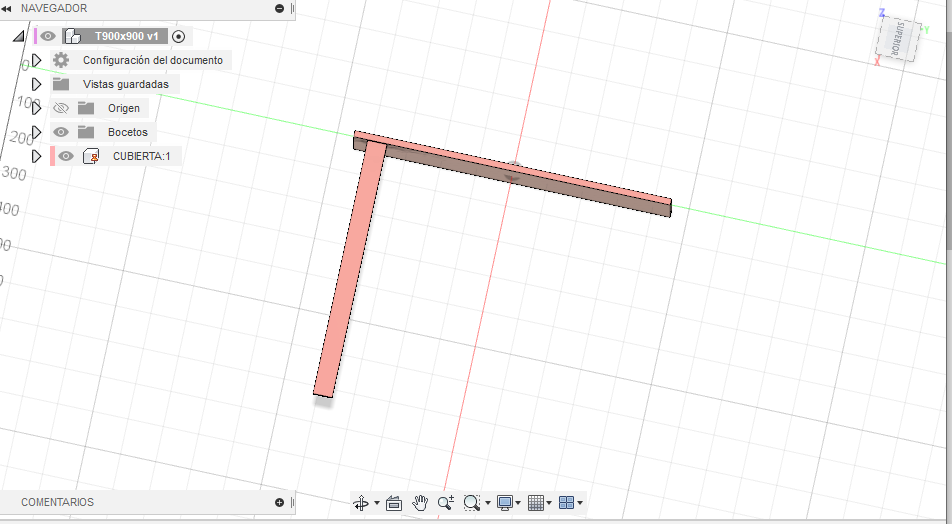Screen dimensions: 952x524
Task: Select the Origen label
Action: point(124,108)
